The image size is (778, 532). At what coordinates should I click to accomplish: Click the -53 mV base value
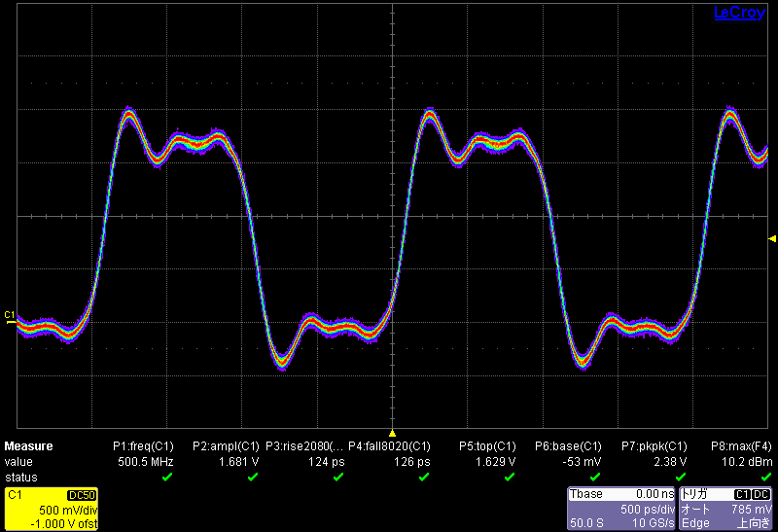coord(582,462)
